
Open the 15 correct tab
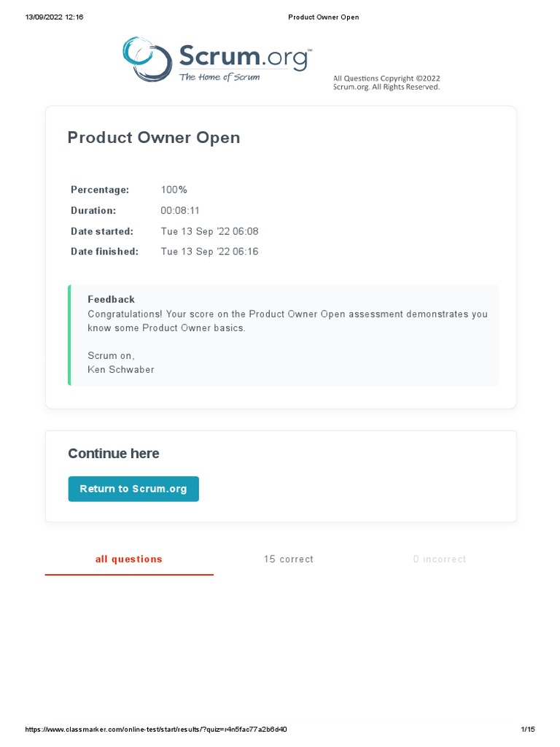click(x=289, y=560)
